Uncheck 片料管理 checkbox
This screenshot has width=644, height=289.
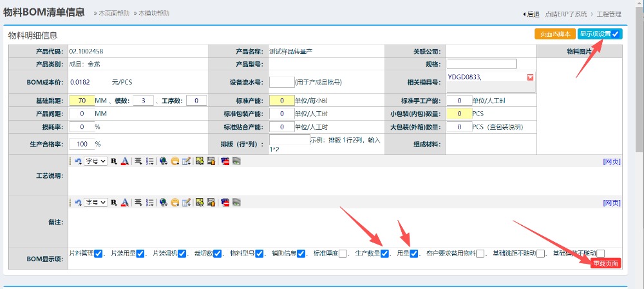pyautogui.click(x=99, y=254)
